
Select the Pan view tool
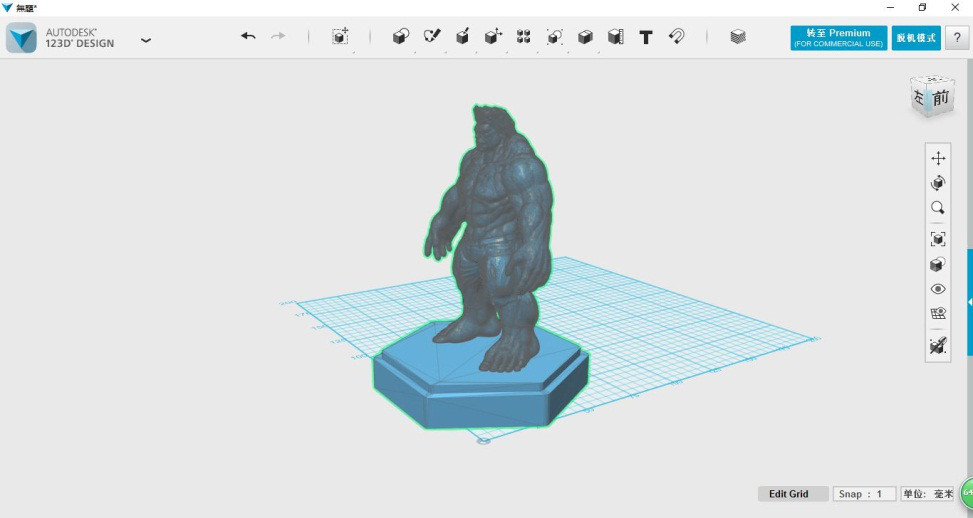point(938,158)
